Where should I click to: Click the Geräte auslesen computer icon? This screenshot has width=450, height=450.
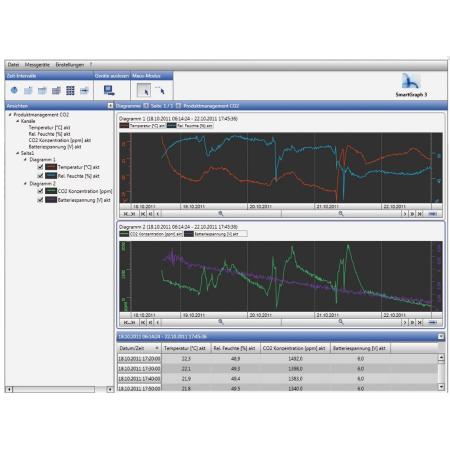pyautogui.click(x=109, y=90)
